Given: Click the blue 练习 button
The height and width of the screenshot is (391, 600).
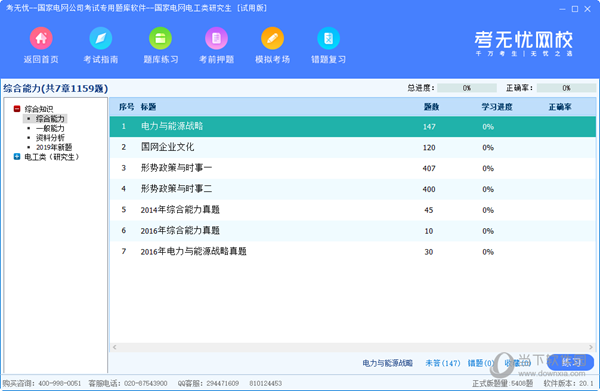Looking at the screenshot, I should click(571, 362).
